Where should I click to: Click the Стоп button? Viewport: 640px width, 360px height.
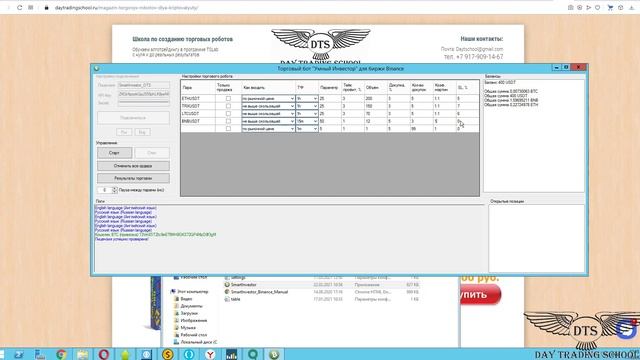pyautogui.click(x=152, y=153)
